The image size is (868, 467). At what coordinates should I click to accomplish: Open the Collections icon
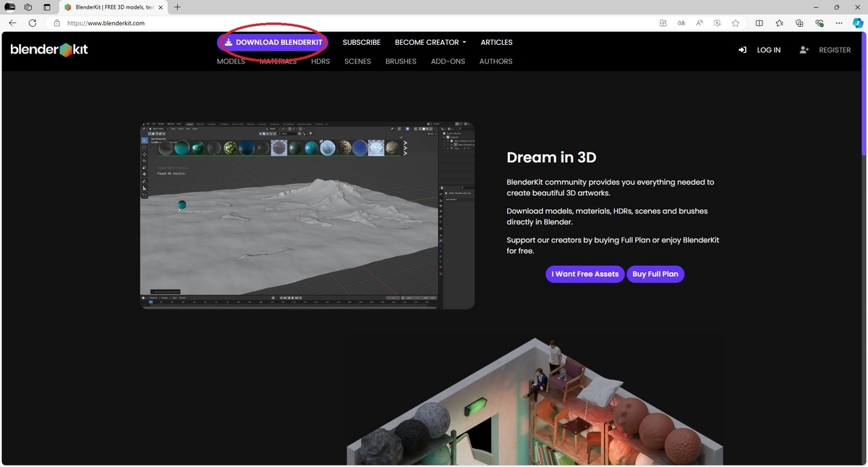pos(799,22)
